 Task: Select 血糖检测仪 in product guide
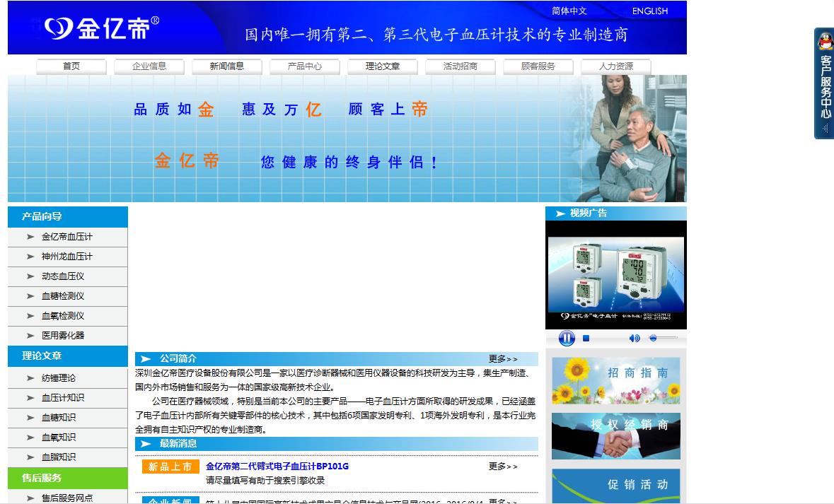click(x=63, y=296)
